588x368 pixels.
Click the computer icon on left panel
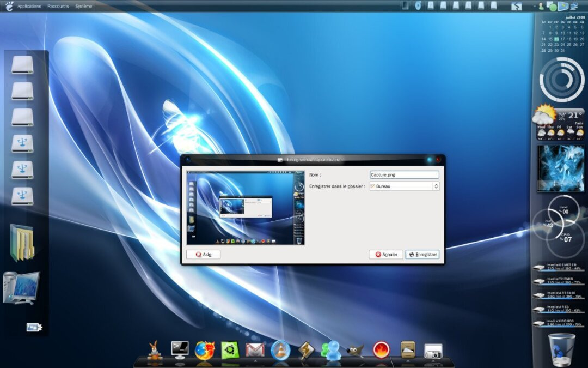pos(22,287)
